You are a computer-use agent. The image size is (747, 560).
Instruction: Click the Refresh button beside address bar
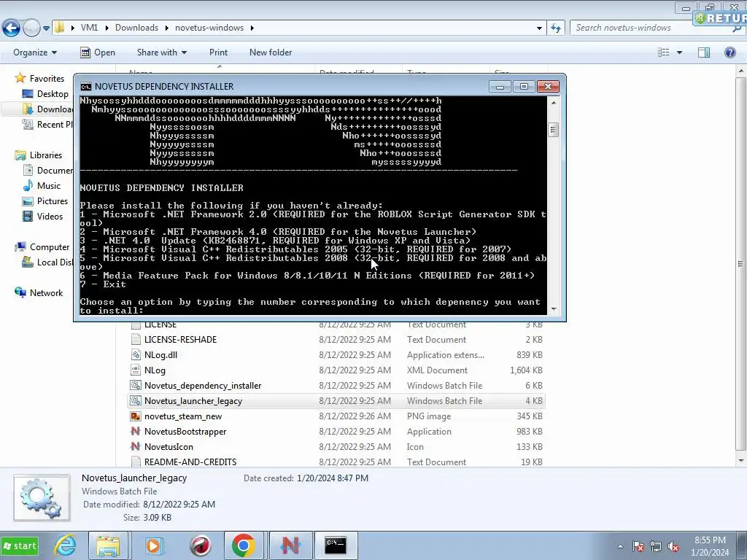pyautogui.click(x=555, y=28)
